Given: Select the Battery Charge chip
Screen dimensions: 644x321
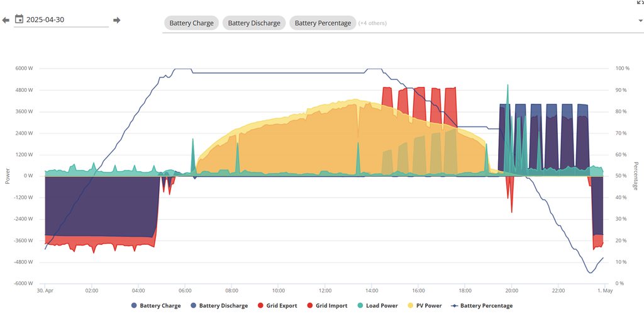Looking at the screenshot, I should pyautogui.click(x=191, y=23).
